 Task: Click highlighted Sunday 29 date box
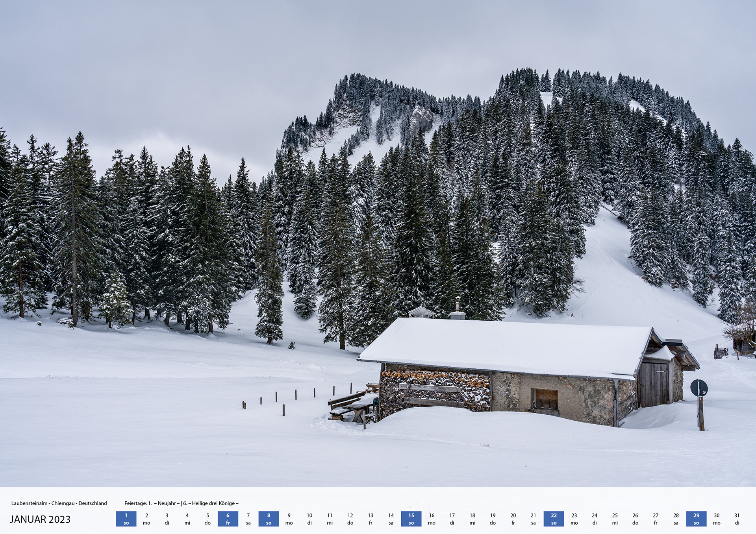pos(696,519)
